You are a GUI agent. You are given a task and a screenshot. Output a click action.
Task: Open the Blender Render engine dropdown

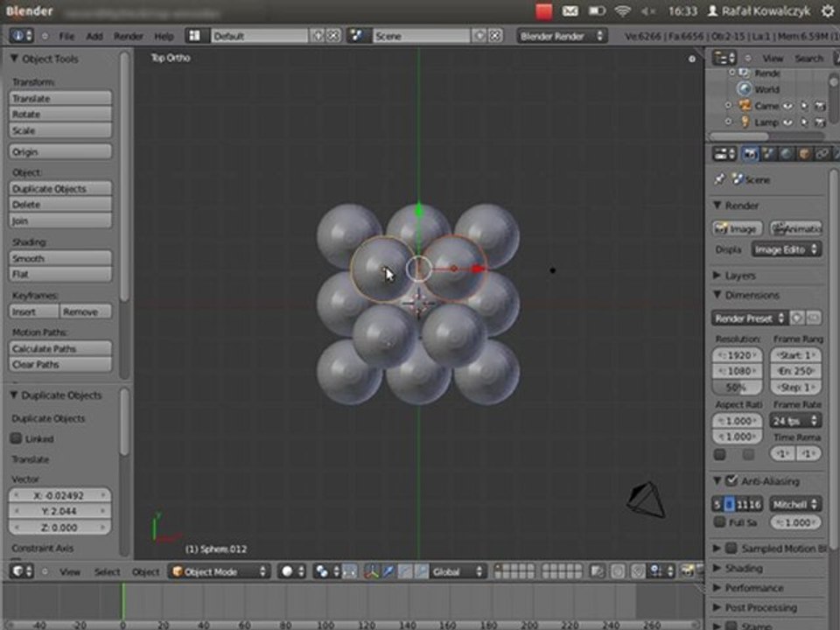pyautogui.click(x=562, y=36)
